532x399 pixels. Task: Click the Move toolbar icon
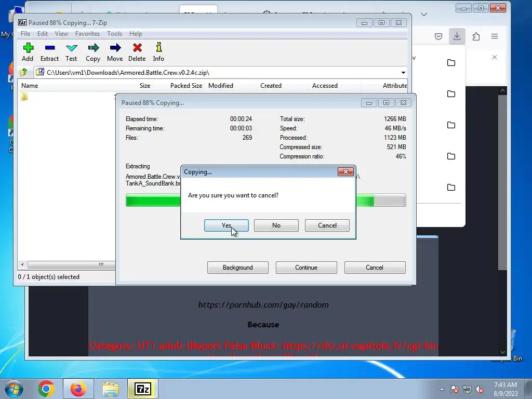pos(115,52)
